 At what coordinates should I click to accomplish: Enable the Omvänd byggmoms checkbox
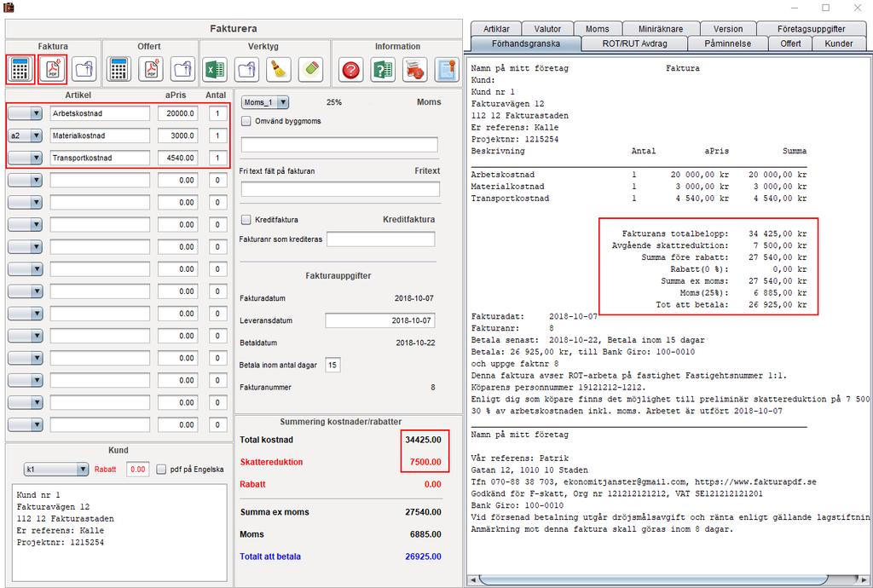(246, 121)
